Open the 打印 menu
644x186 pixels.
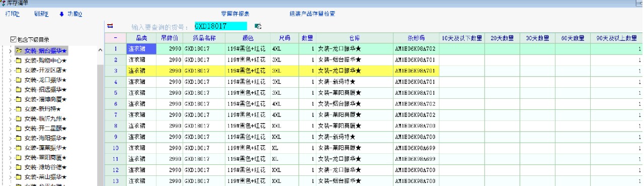pyautogui.click(x=12, y=14)
